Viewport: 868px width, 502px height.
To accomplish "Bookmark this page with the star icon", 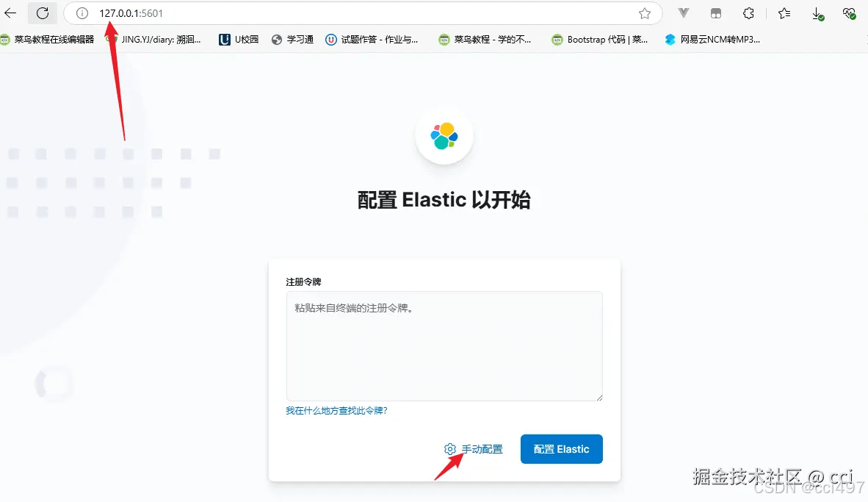I will (644, 13).
